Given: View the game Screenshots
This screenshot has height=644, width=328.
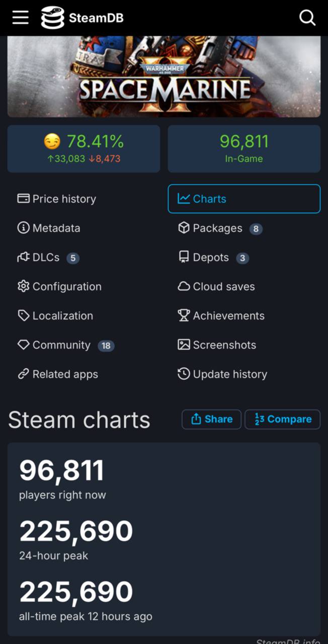Looking at the screenshot, I should coord(217,345).
